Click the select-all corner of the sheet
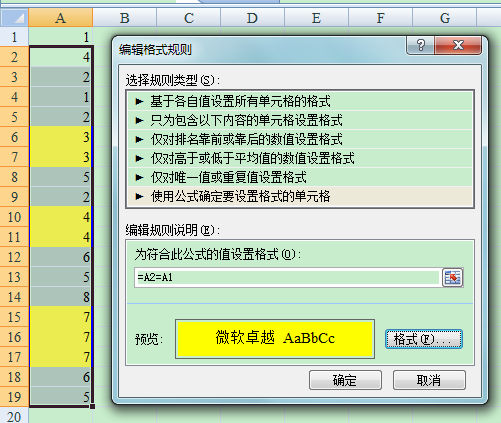This screenshot has width=501, height=423. coord(14,17)
